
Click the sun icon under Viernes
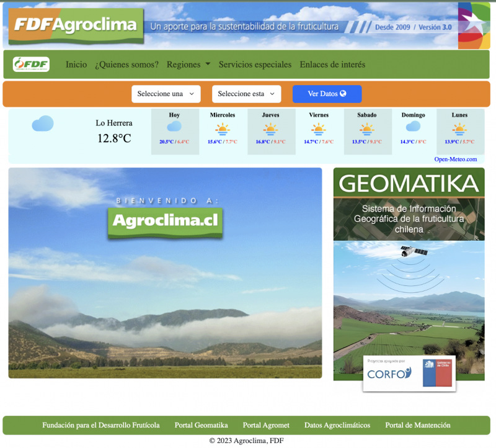pyautogui.click(x=319, y=129)
